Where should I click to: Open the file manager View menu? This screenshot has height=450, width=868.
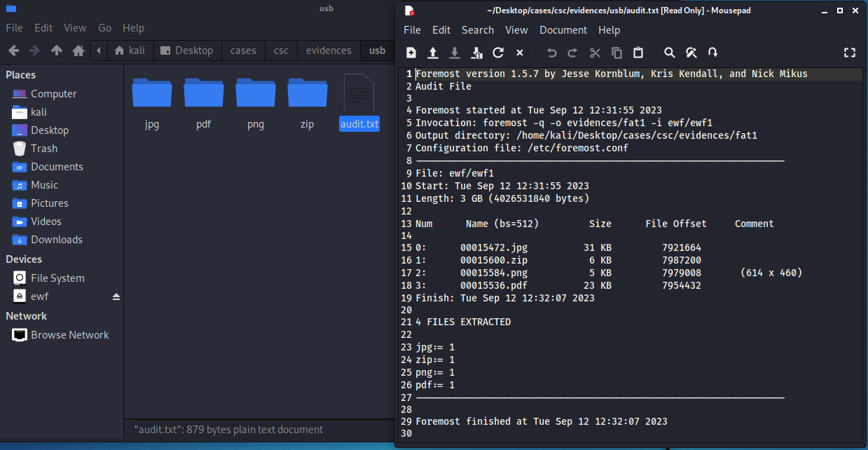(x=75, y=28)
